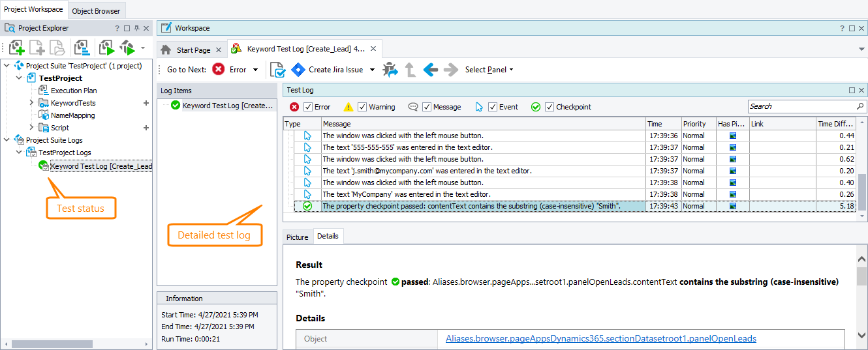Viewport: 868px width, 350px height.
Task: Click the Jira diamond icon
Action: [298, 70]
